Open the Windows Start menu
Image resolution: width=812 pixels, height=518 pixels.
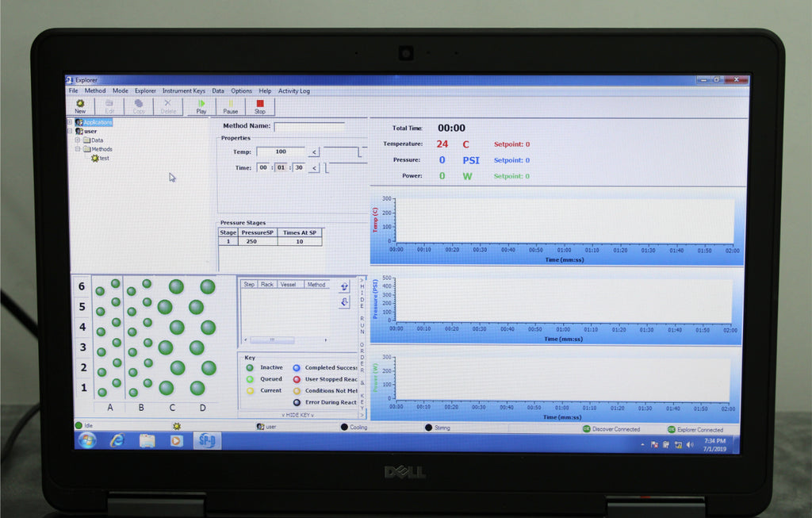pos(86,440)
